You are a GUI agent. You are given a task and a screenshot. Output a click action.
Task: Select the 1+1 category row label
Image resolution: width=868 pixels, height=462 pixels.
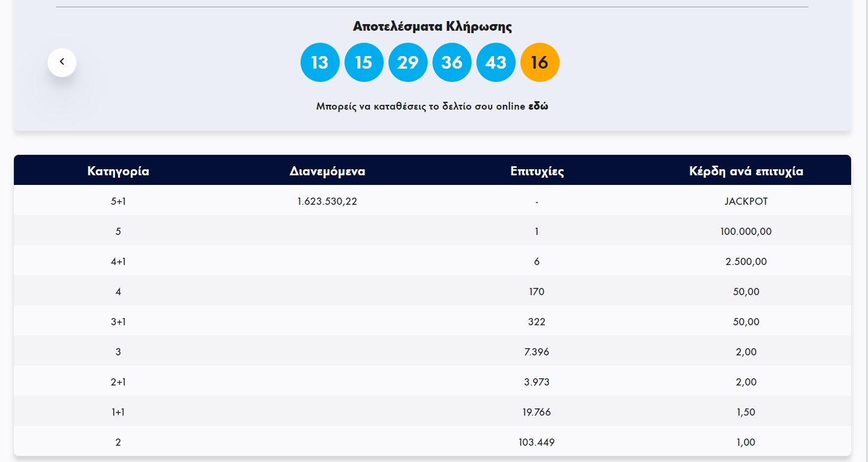coord(118,412)
